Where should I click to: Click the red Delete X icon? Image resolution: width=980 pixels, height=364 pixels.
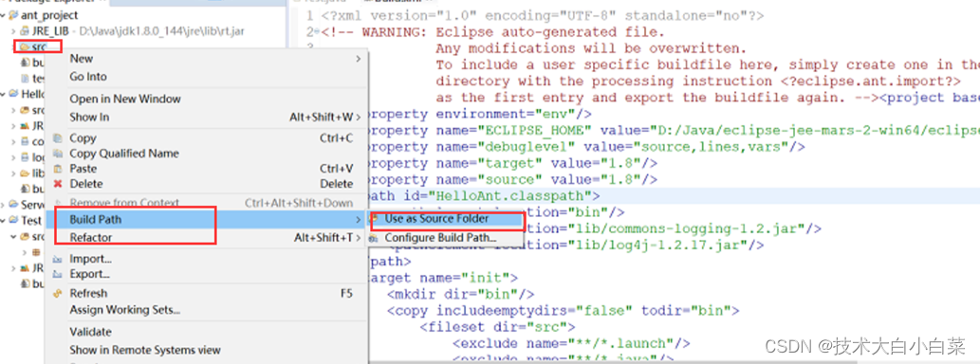[x=58, y=184]
